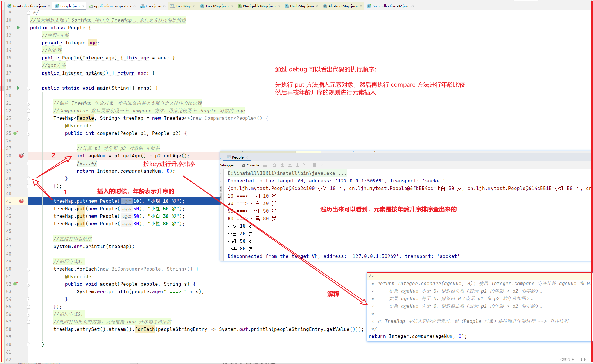Close the application.properties editor tab

pyautogui.click(x=134, y=6)
